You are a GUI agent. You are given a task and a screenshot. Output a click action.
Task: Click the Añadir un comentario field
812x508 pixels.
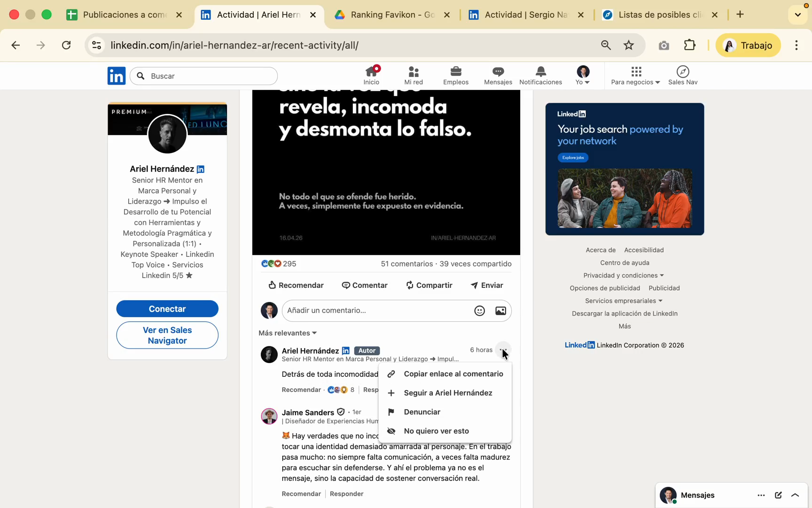pyautogui.click(x=376, y=310)
